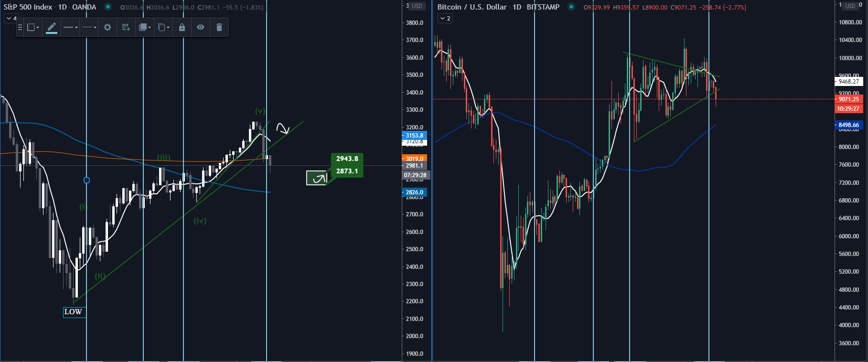Open the drawing Templates selector icon
This screenshot has width=868, height=362.
point(33,27)
